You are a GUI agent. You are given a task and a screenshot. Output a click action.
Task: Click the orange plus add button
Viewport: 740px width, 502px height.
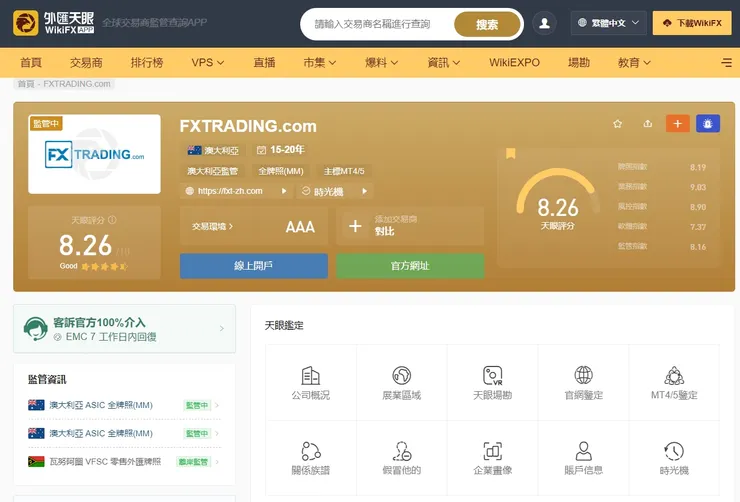(678, 124)
